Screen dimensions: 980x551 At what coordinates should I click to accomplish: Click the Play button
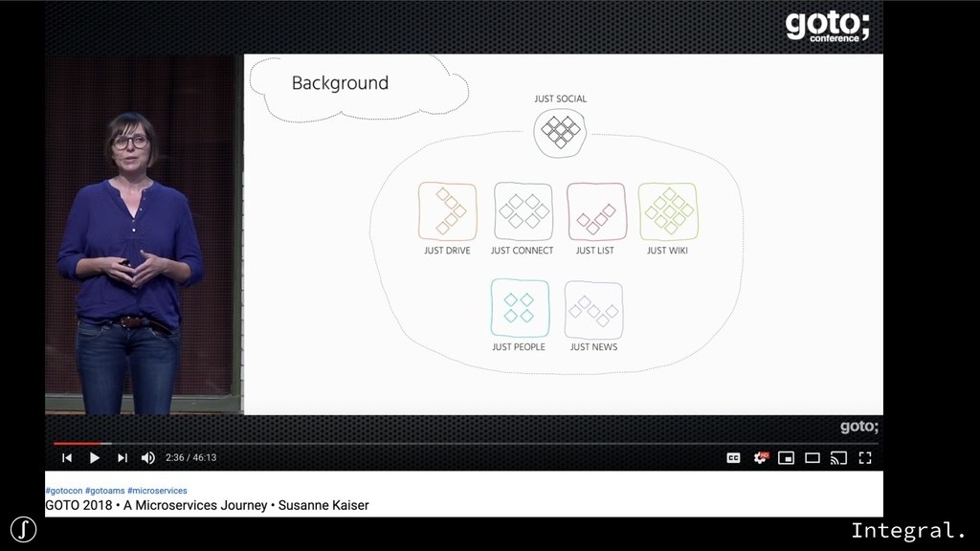tap(95, 458)
